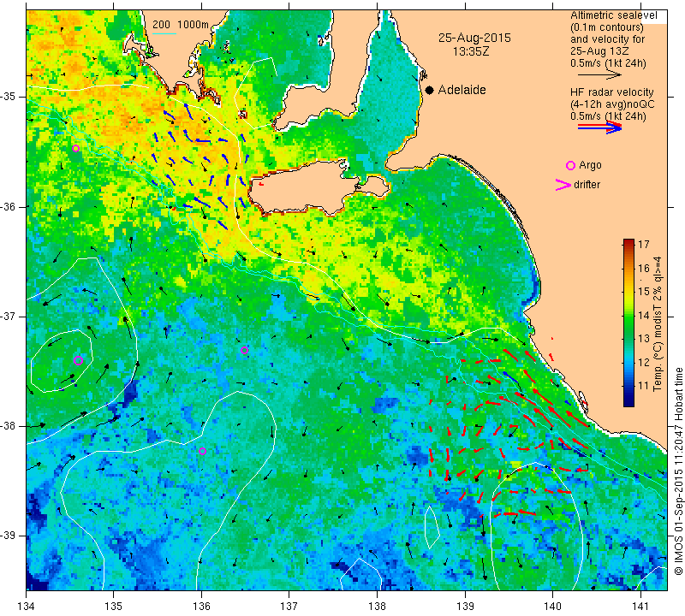Click the longitude axis label 134

pyautogui.click(x=27, y=606)
